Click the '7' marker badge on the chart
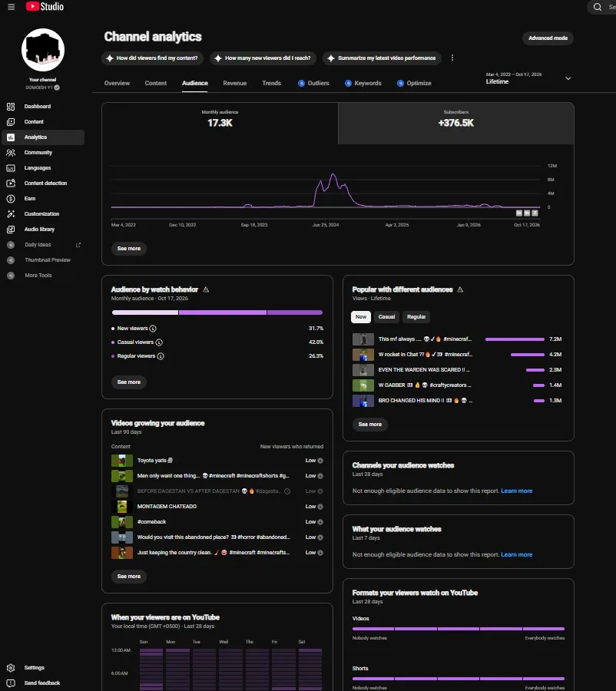 click(x=535, y=213)
